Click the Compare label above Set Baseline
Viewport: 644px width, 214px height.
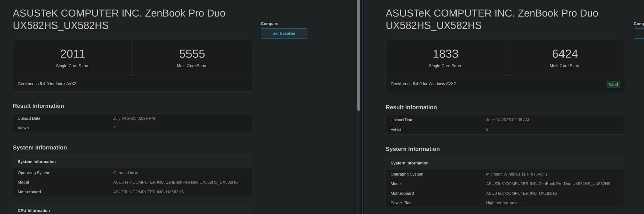click(270, 24)
